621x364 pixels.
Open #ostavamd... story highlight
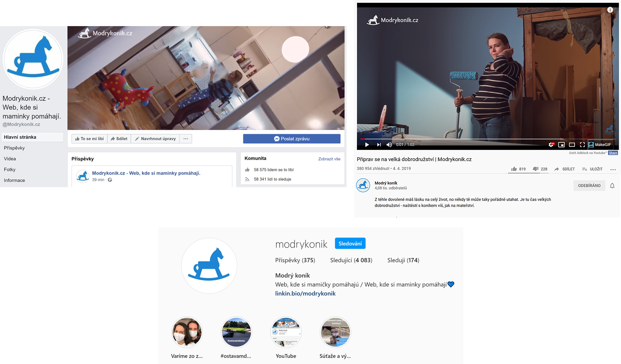(x=236, y=332)
